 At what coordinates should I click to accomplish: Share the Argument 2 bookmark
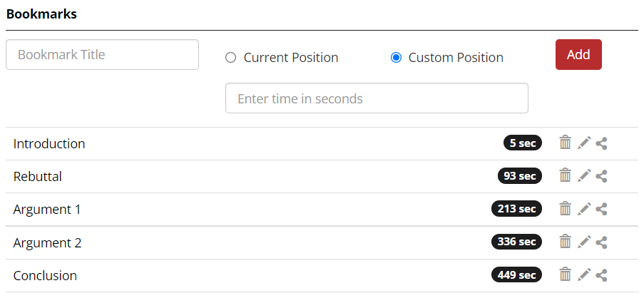pos(602,242)
